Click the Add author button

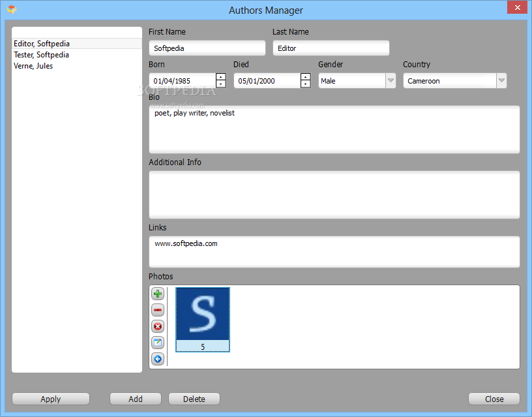(x=136, y=399)
